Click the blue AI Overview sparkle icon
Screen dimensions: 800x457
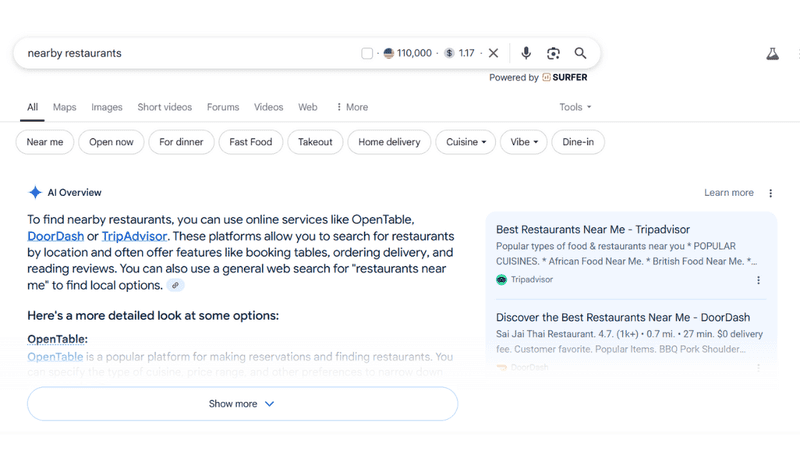coord(35,193)
